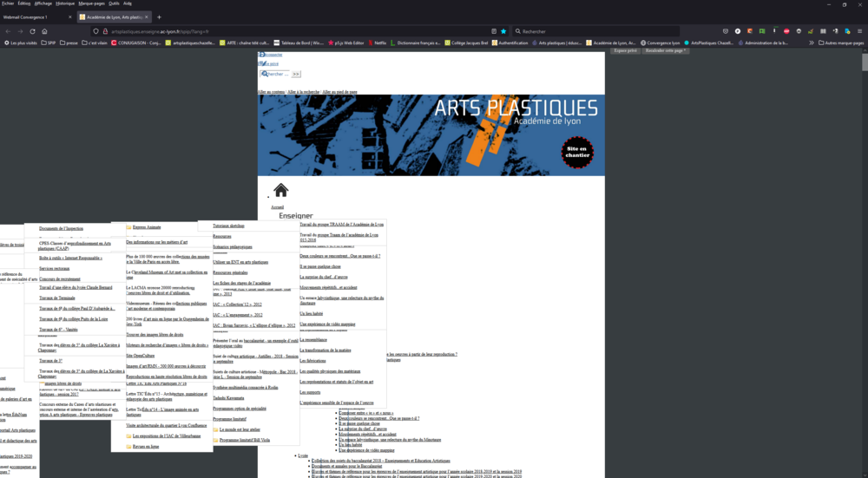Image resolution: width=868 pixels, height=478 pixels.
Task: Open the browser home page icon
Action: [x=45, y=31]
